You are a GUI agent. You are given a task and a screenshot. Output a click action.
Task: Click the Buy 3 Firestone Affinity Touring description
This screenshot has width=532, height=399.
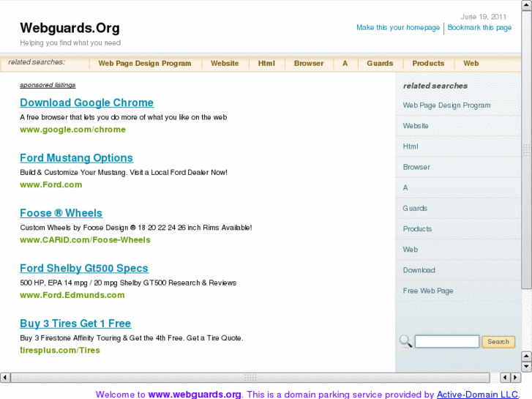click(x=131, y=338)
